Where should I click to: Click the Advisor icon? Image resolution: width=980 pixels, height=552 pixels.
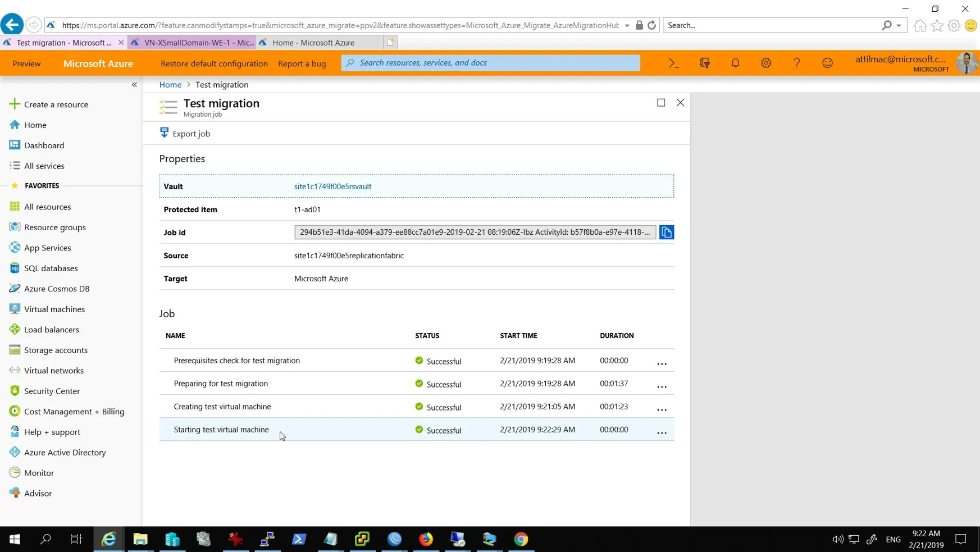[x=15, y=493]
